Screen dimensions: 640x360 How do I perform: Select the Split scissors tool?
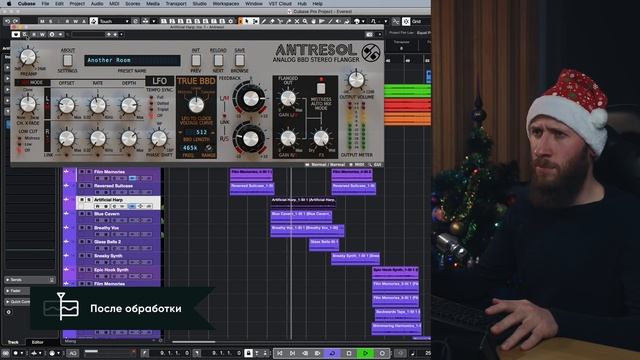tap(280, 21)
